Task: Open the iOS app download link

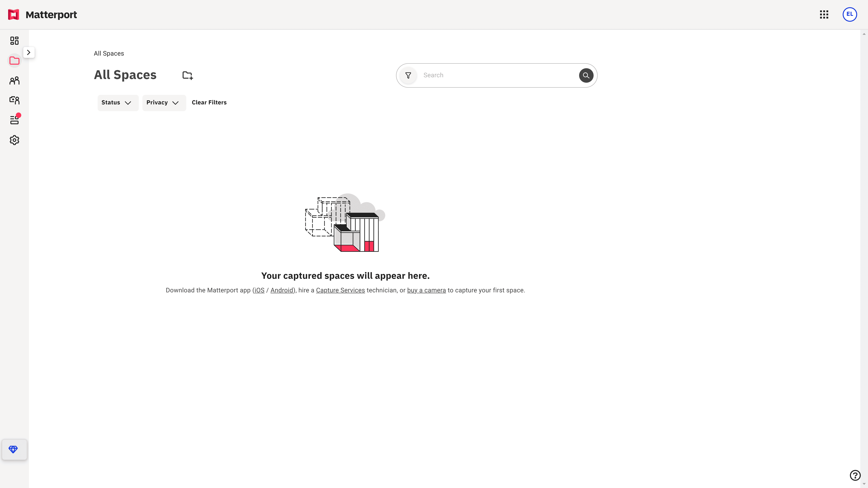Action: pos(259,290)
